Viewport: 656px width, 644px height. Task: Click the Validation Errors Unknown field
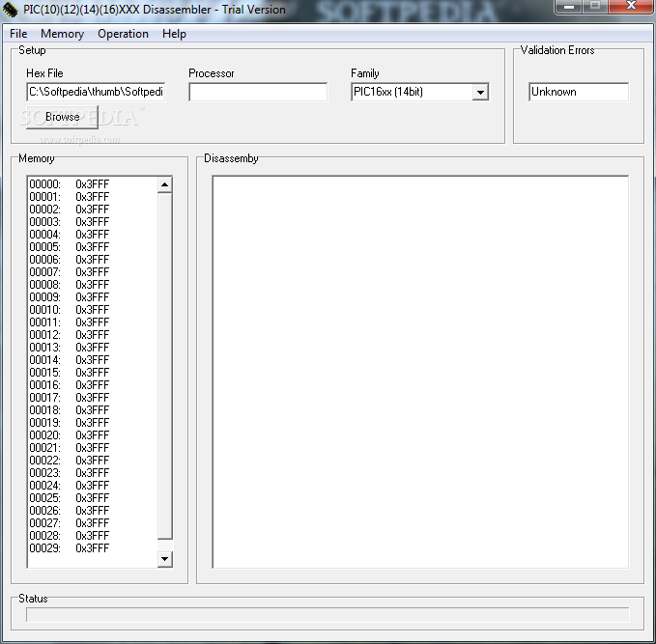(x=579, y=92)
